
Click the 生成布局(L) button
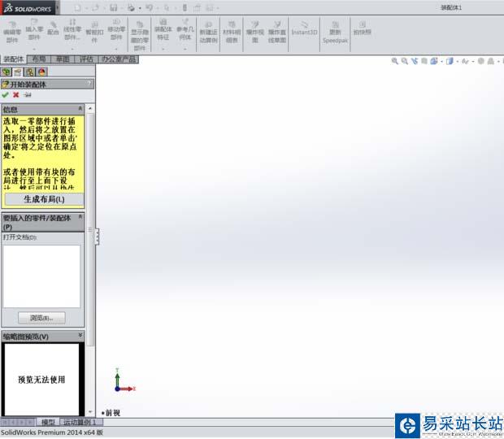(44, 199)
